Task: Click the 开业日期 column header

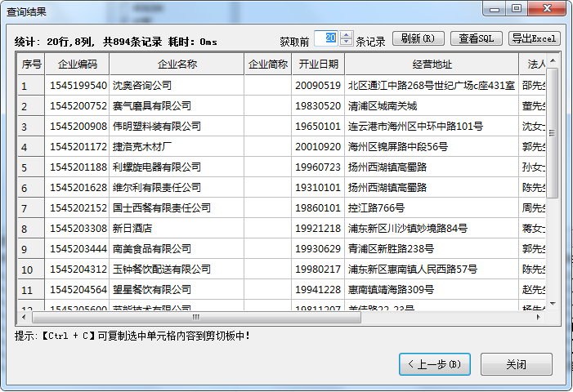Action: [x=318, y=65]
